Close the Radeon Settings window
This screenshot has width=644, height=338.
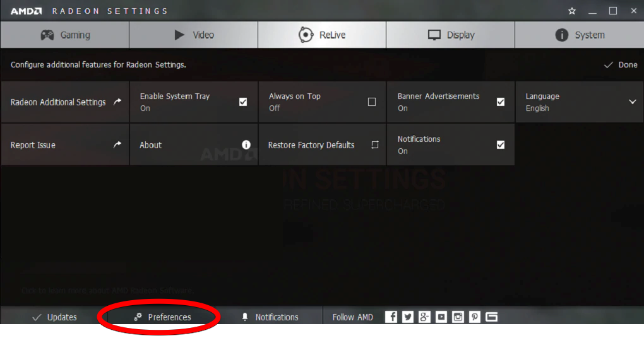pos(634,11)
